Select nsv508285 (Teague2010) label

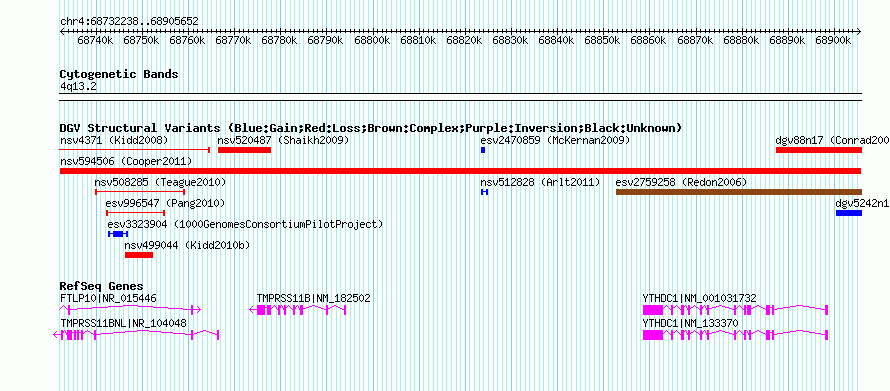point(160,182)
